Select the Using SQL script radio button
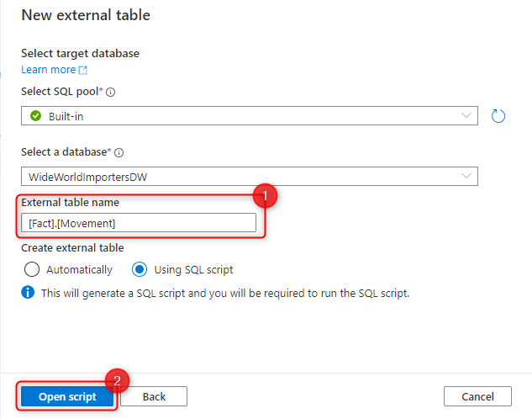 coord(140,269)
